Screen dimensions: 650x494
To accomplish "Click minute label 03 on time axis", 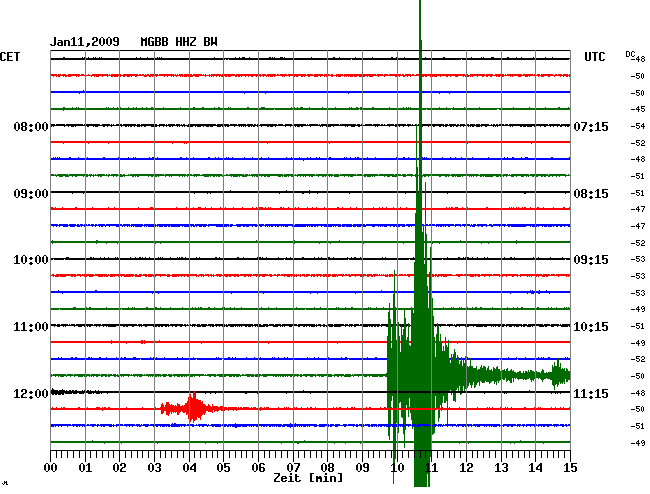I will pos(154,468).
